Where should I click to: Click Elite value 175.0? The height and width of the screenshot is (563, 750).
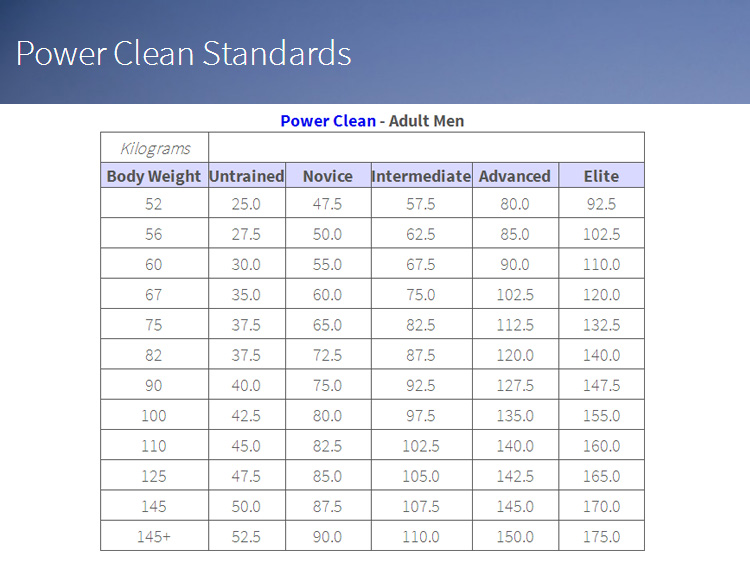tap(601, 537)
